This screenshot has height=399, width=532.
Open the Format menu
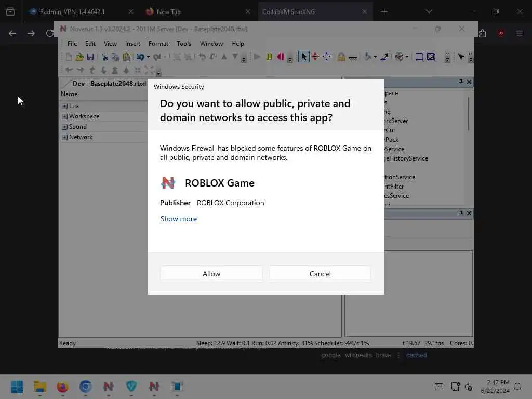coord(158,44)
